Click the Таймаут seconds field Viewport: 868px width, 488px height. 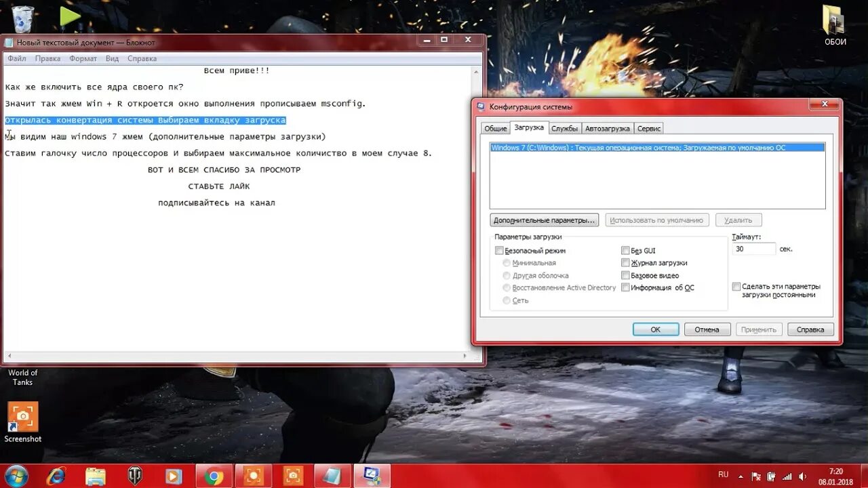tap(753, 249)
